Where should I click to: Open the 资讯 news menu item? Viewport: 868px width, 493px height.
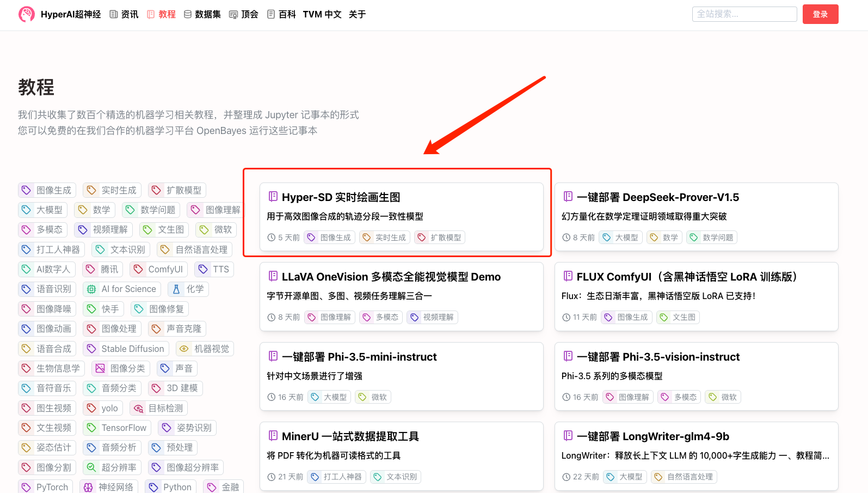tap(124, 14)
